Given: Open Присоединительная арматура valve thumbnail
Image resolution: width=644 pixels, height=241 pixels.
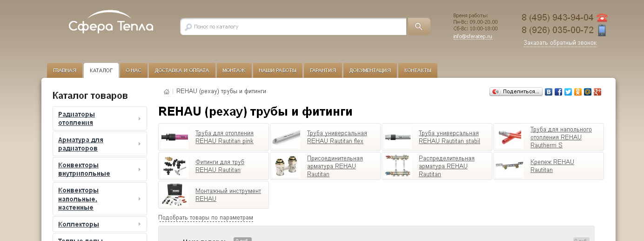Looking at the screenshot, I should point(286,166).
